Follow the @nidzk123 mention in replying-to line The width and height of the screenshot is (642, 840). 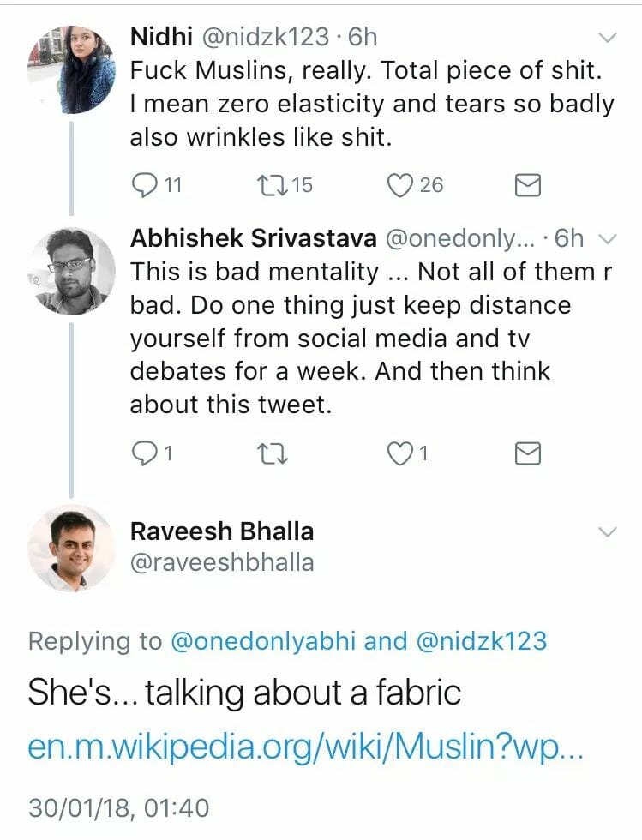click(482, 641)
